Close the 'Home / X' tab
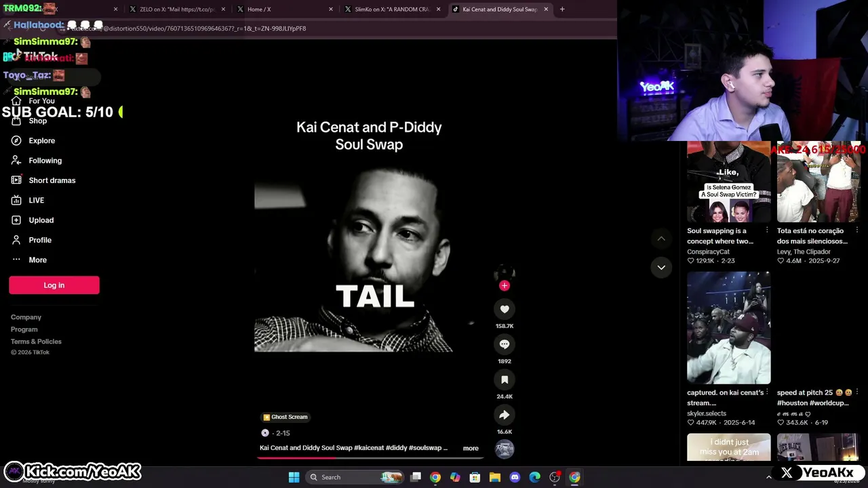The image size is (868, 488). (x=331, y=9)
